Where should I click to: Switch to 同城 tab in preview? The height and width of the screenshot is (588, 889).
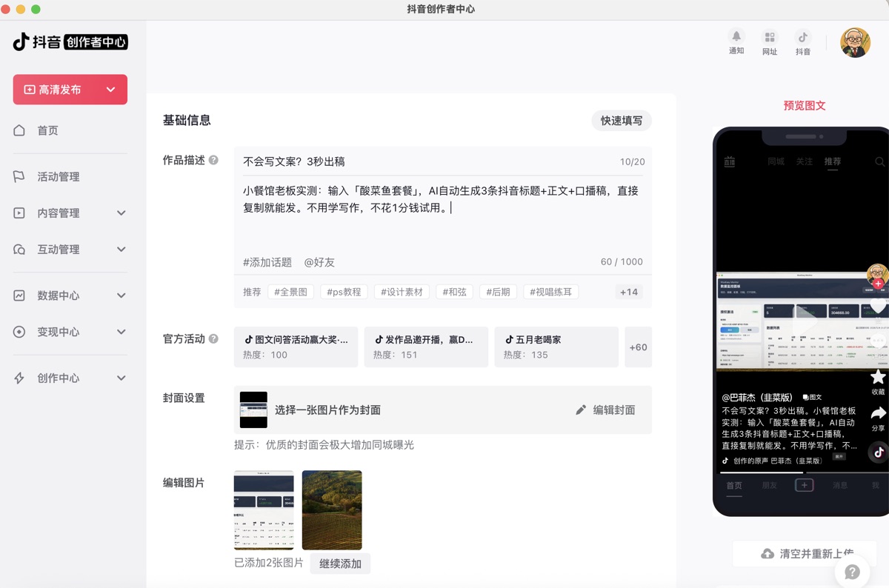tap(776, 161)
